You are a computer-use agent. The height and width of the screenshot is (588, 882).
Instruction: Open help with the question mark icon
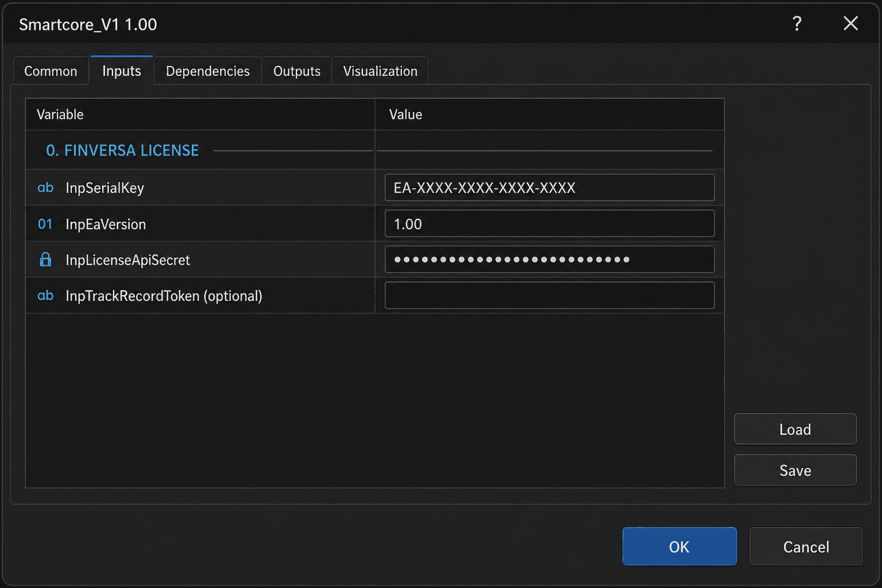(x=797, y=24)
